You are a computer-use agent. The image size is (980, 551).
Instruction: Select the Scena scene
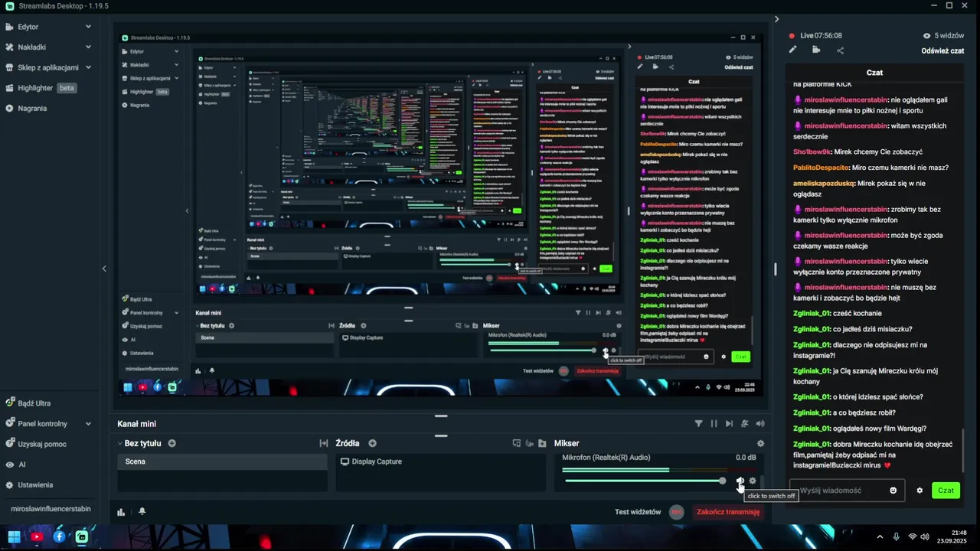point(222,461)
